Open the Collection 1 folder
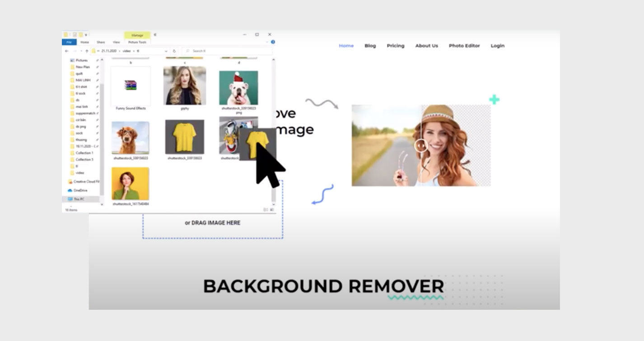This screenshot has width=644, height=341. click(84, 153)
